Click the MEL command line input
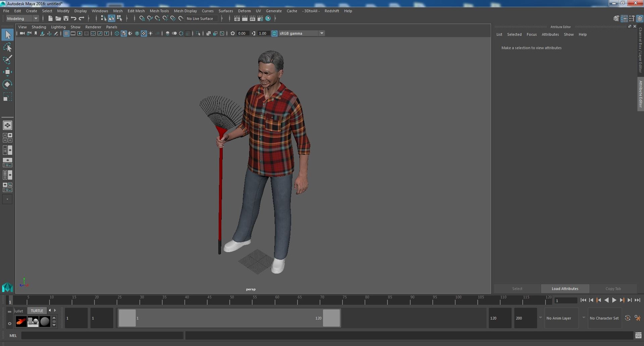Image resolution: width=644 pixels, height=346 pixels. 102,335
